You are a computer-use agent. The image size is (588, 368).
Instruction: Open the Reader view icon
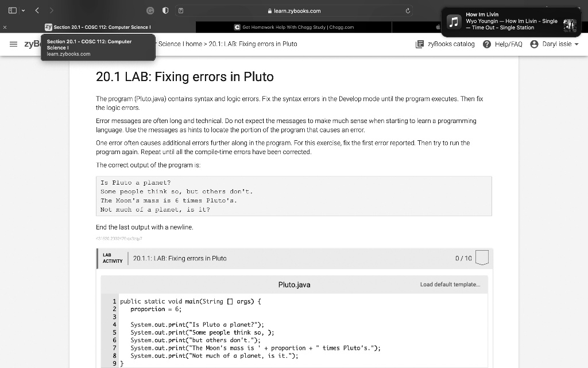point(180,10)
